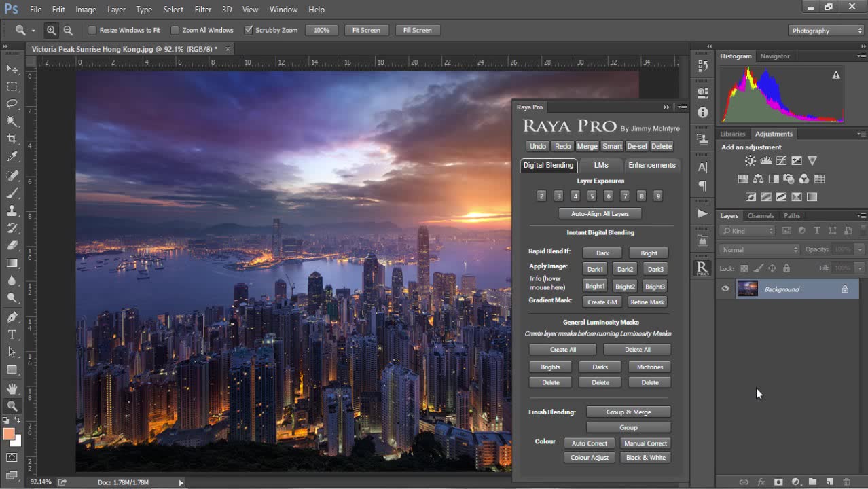
Task: Switch to the Navigator tab
Action: point(775,56)
